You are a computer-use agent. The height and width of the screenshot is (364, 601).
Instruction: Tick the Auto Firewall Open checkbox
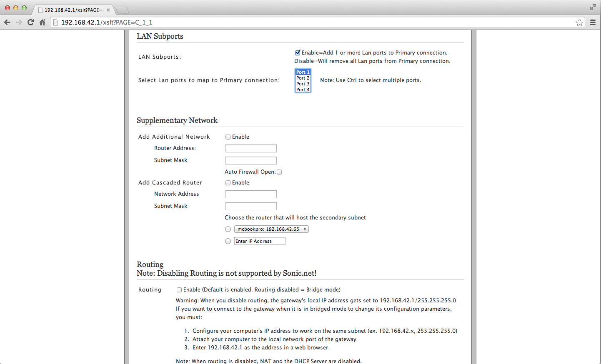coord(279,172)
